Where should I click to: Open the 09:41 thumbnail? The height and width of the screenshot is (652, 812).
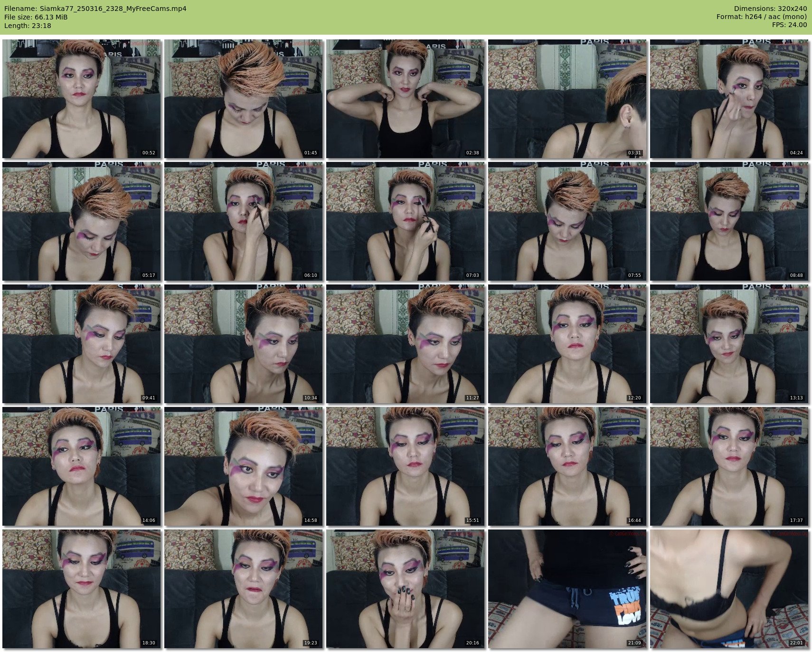(82, 344)
